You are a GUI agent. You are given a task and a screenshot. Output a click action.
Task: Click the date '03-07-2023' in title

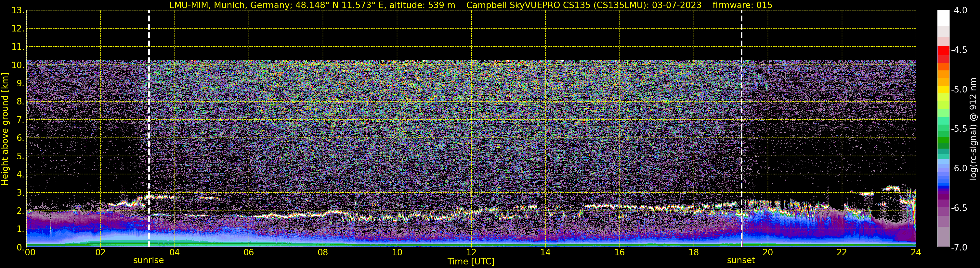pyautogui.click(x=677, y=5)
